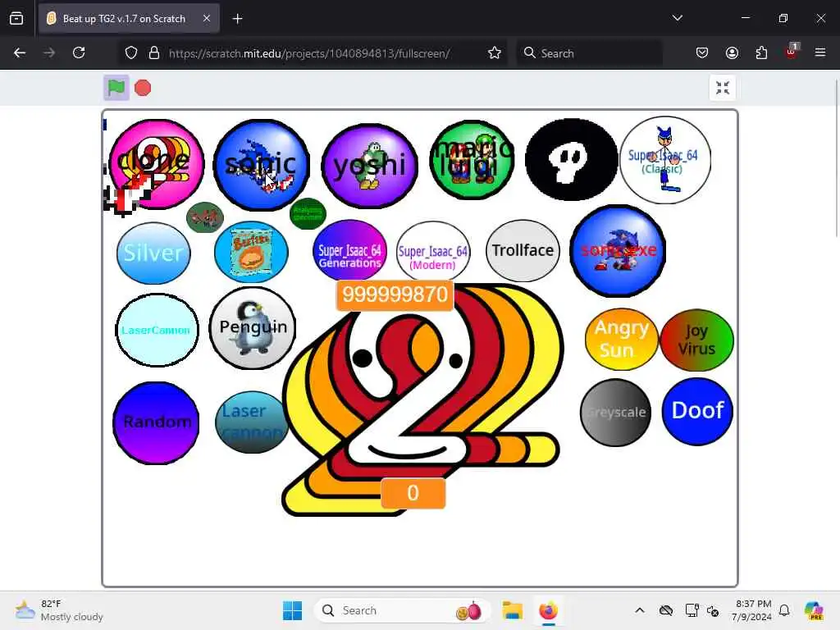Viewport: 840px width, 630px height.
Task: Select the sonic.exe character circle
Action: (618, 251)
